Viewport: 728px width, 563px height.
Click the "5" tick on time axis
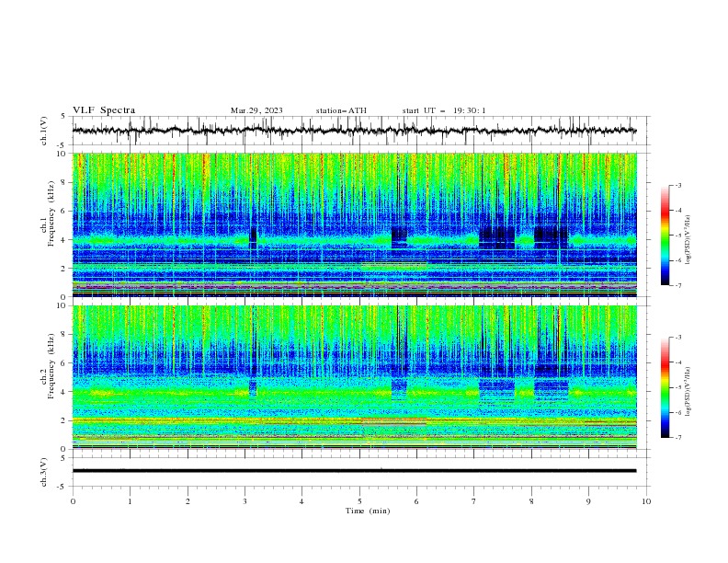(x=359, y=501)
